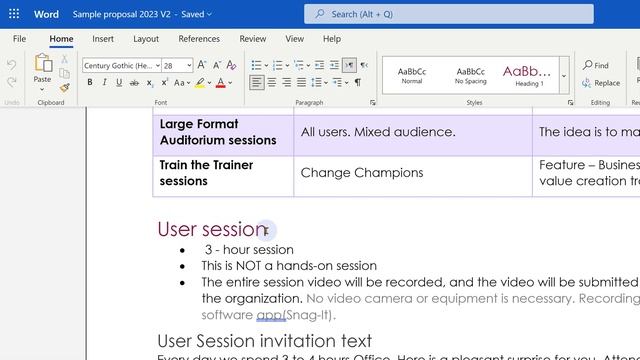Open Paragraph settings dialog launcher

click(373, 103)
